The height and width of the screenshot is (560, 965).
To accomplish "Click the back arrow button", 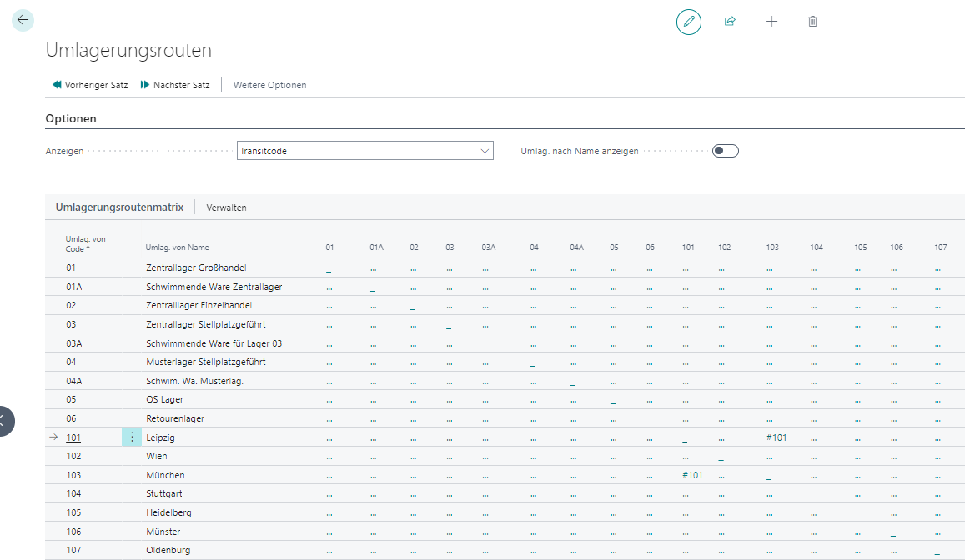I will (x=23, y=20).
